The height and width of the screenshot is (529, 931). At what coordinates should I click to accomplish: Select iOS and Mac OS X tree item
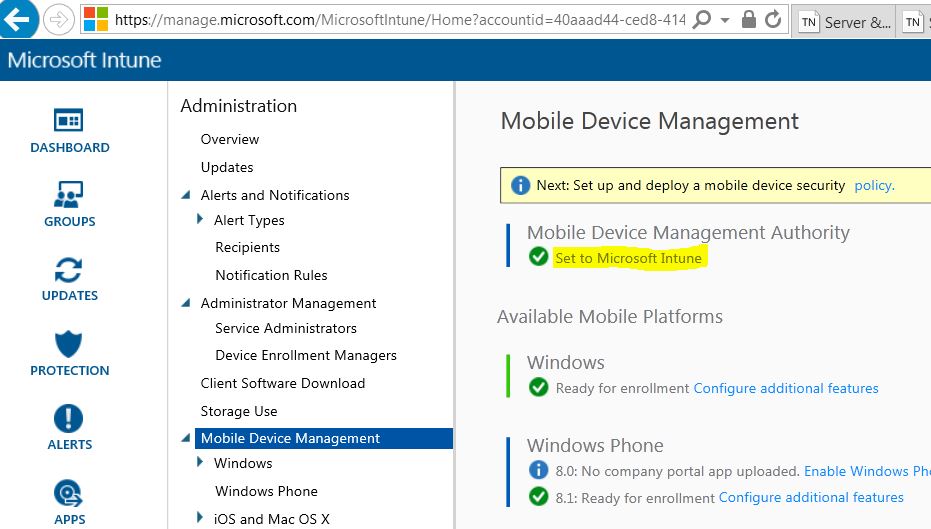pos(272,519)
